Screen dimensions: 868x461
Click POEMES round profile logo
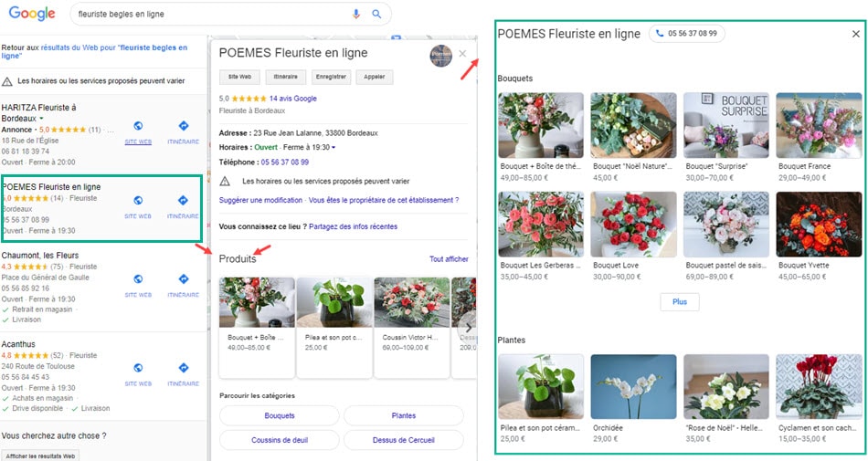(x=441, y=56)
